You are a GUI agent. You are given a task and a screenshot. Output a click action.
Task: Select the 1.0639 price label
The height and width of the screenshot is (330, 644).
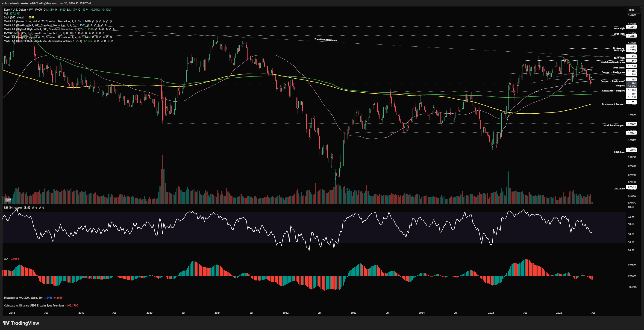point(632,124)
